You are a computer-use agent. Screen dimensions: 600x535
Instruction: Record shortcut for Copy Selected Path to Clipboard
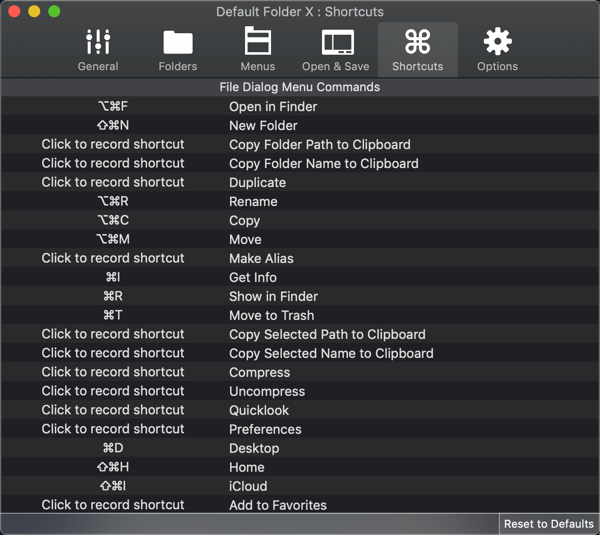pyautogui.click(x=113, y=334)
